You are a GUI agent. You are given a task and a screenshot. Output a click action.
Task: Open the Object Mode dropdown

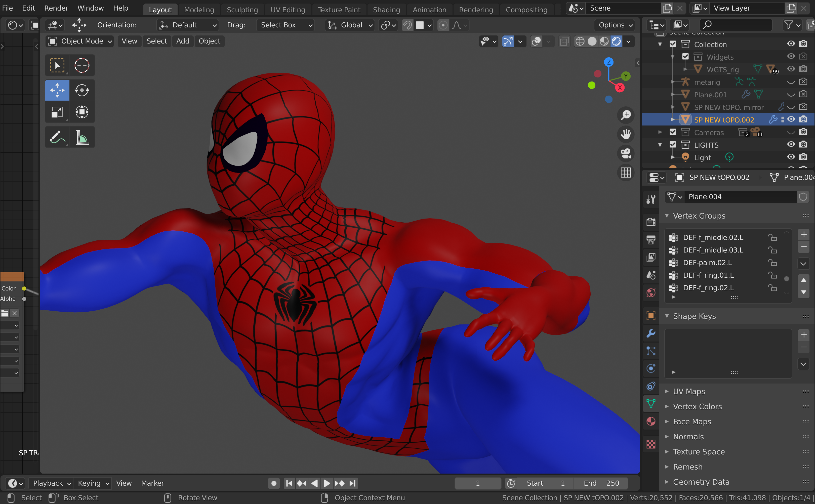[80, 41]
